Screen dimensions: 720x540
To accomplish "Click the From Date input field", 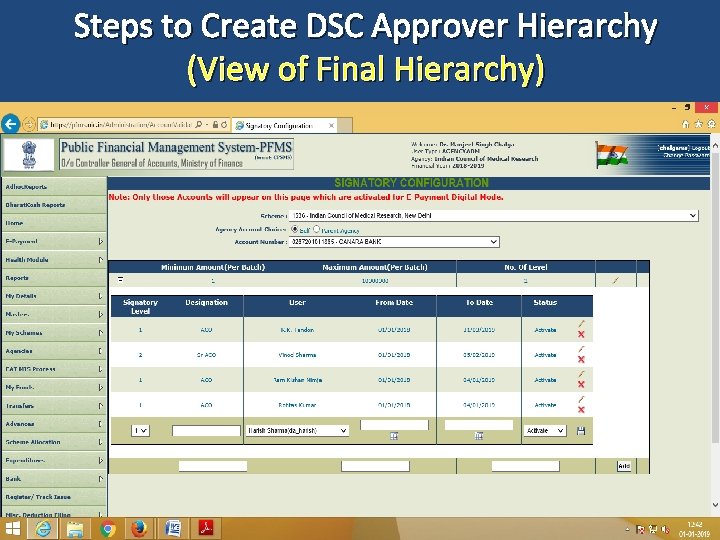I will pos(394,425).
